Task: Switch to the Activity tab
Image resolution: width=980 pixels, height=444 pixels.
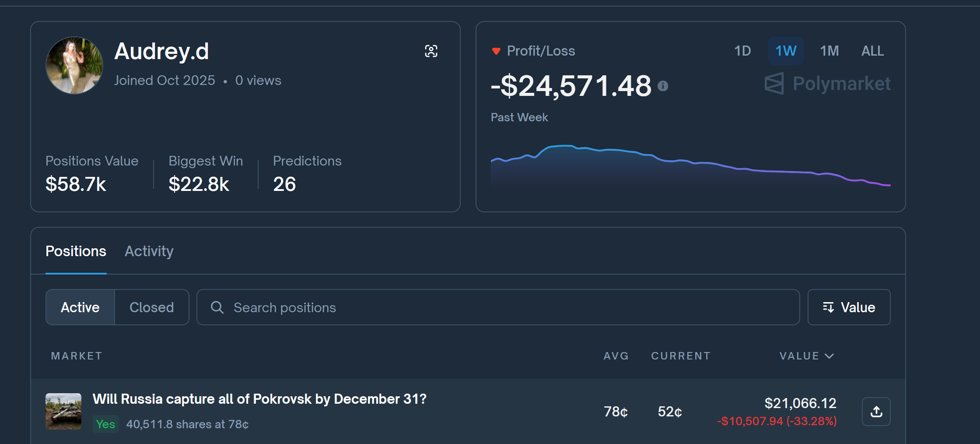Action: 149,251
